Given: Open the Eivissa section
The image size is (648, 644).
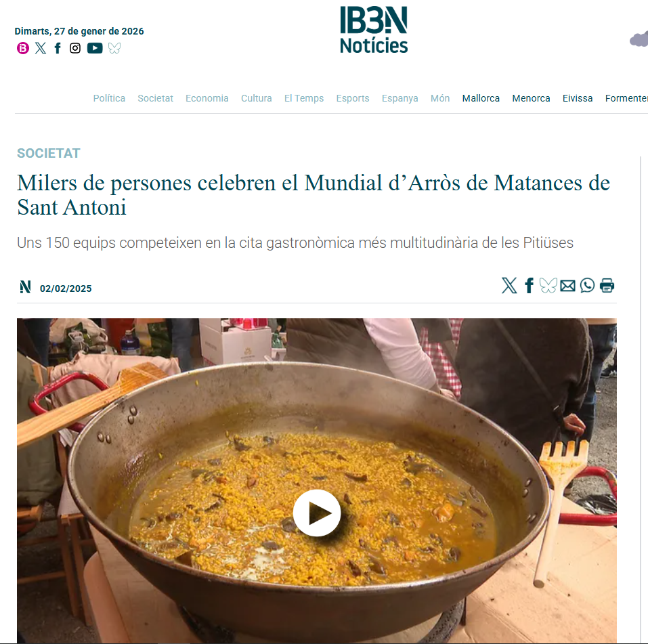Looking at the screenshot, I should click(x=578, y=98).
